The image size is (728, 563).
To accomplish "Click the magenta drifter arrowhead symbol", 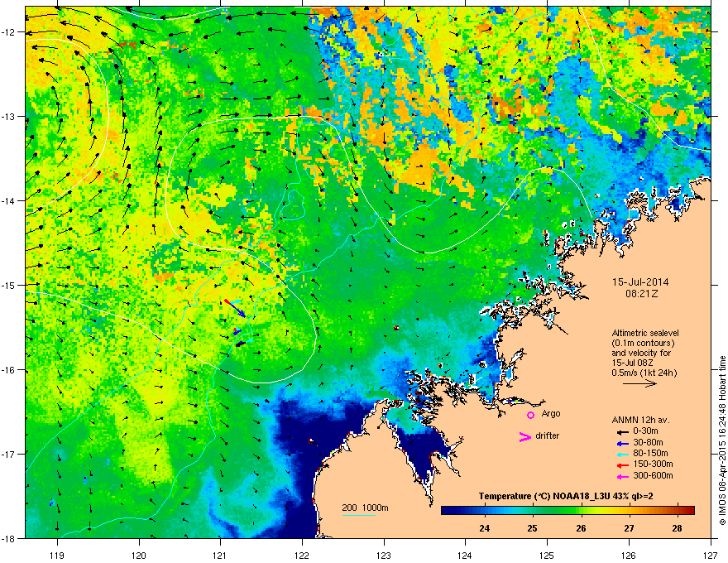I will [x=524, y=436].
